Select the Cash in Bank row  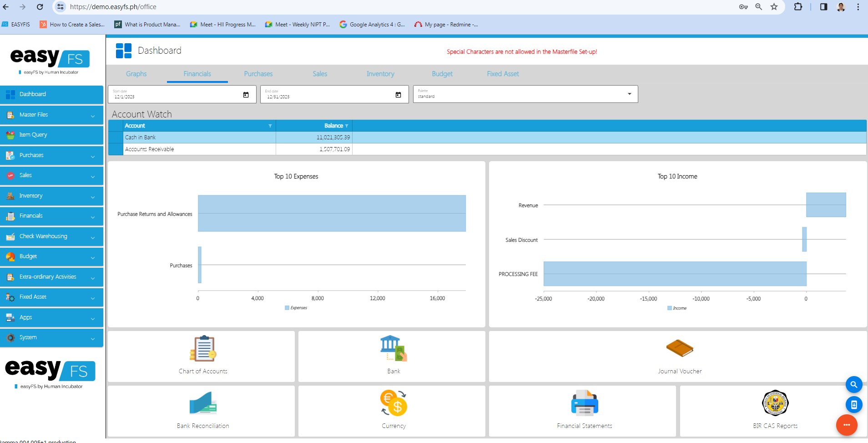tap(487, 137)
